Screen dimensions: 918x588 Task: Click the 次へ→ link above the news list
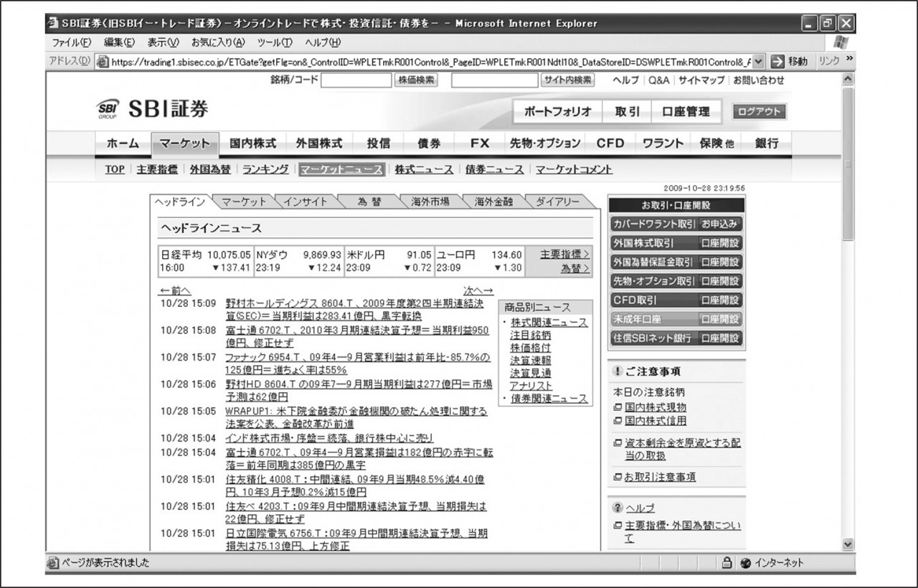coord(479,289)
